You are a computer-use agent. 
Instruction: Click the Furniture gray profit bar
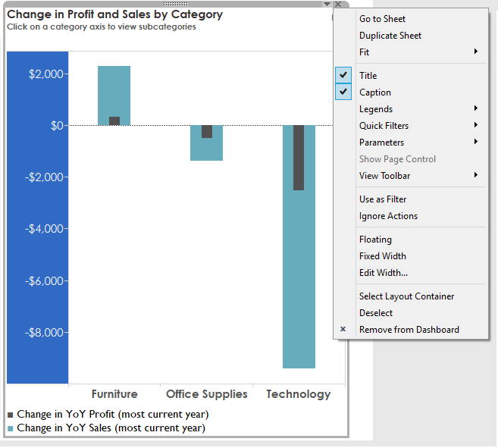pyautogui.click(x=114, y=121)
